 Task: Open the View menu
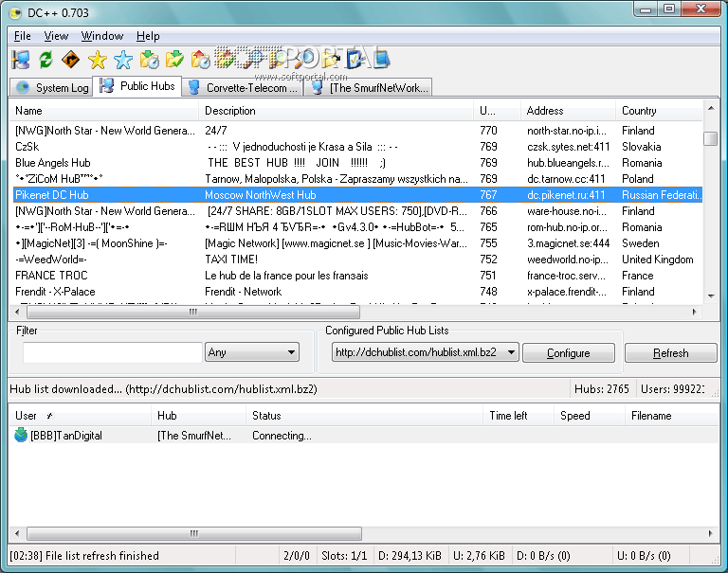click(56, 36)
